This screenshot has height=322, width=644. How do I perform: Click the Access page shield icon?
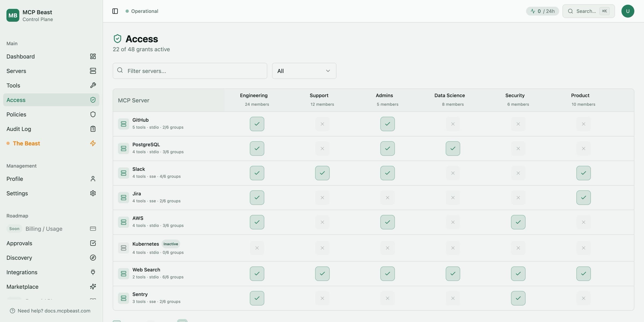click(118, 39)
